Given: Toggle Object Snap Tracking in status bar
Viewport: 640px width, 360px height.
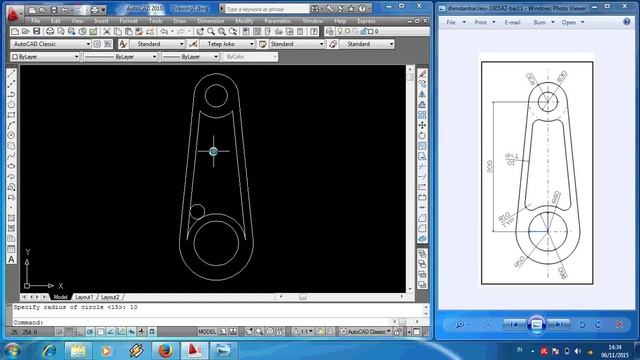Looking at the screenshot, I should click(x=111, y=332).
